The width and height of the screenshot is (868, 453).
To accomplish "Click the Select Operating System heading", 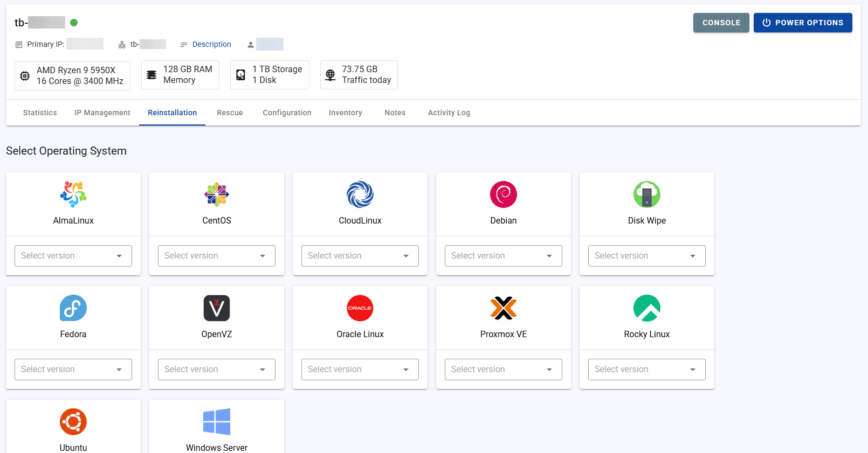I will [66, 151].
